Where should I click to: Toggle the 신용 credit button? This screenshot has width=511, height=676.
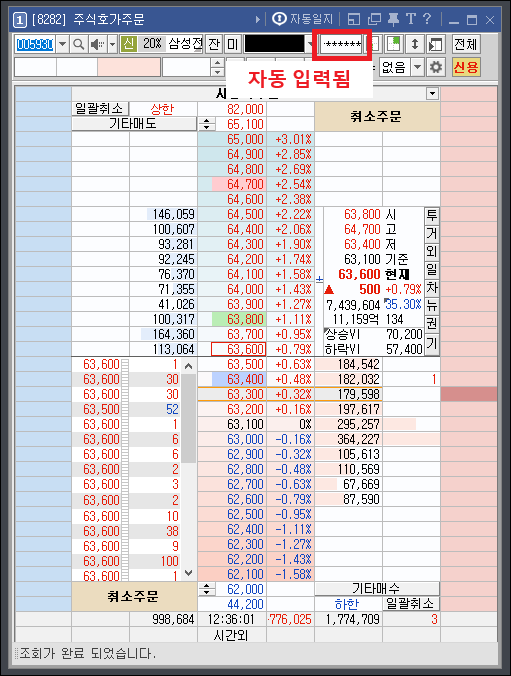(x=466, y=67)
